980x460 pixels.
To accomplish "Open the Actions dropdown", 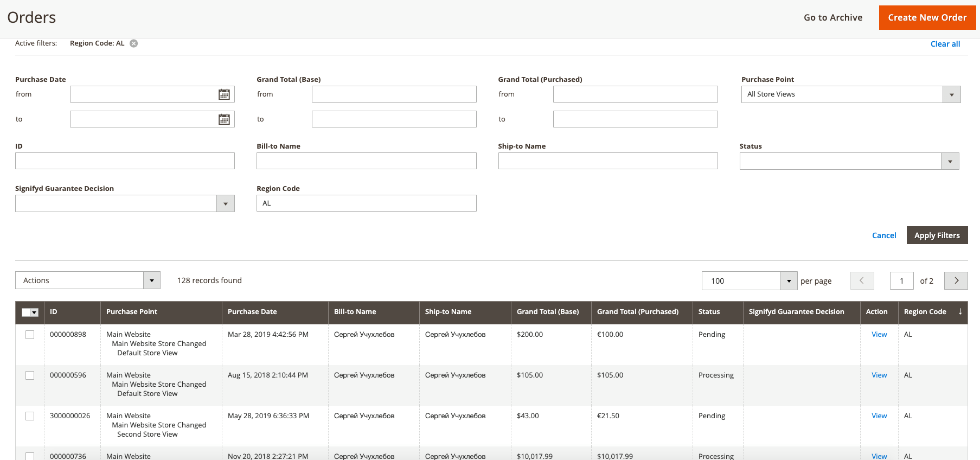I will tap(88, 280).
